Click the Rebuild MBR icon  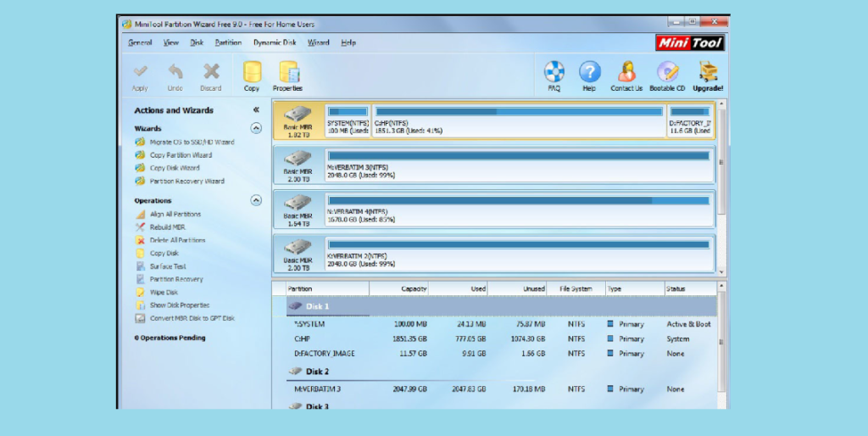click(x=140, y=227)
